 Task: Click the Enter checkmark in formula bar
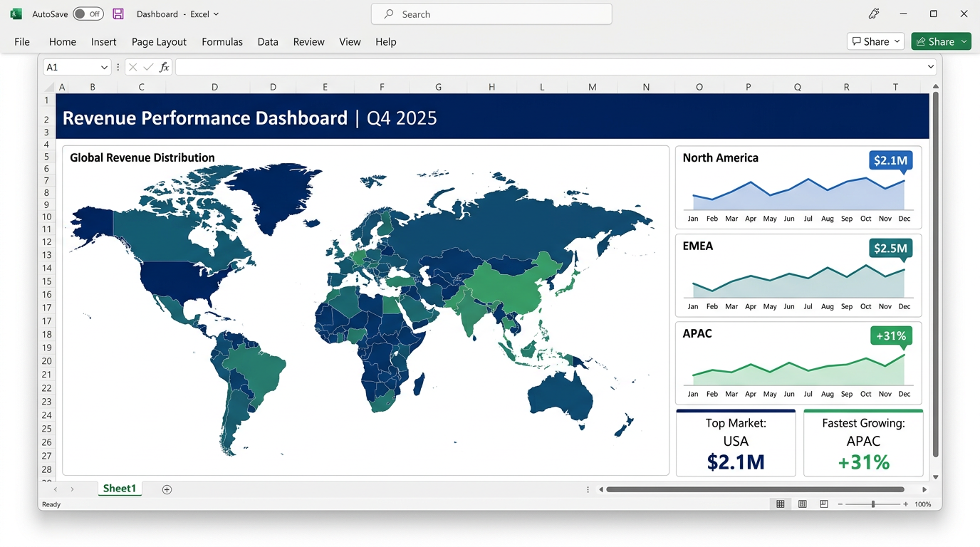148,67
